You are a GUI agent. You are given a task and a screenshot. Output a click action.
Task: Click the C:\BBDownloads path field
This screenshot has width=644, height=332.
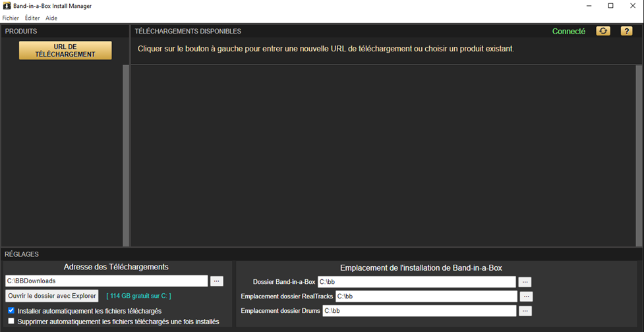coord(107,281)
